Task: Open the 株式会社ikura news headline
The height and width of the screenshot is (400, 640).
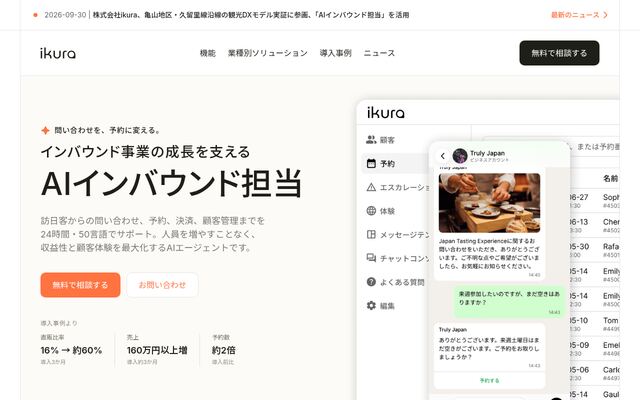Action: tap(251, 15)
